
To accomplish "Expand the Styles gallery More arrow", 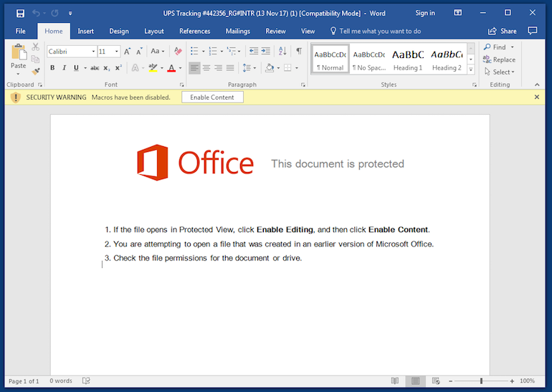I will tap(471, 70).
